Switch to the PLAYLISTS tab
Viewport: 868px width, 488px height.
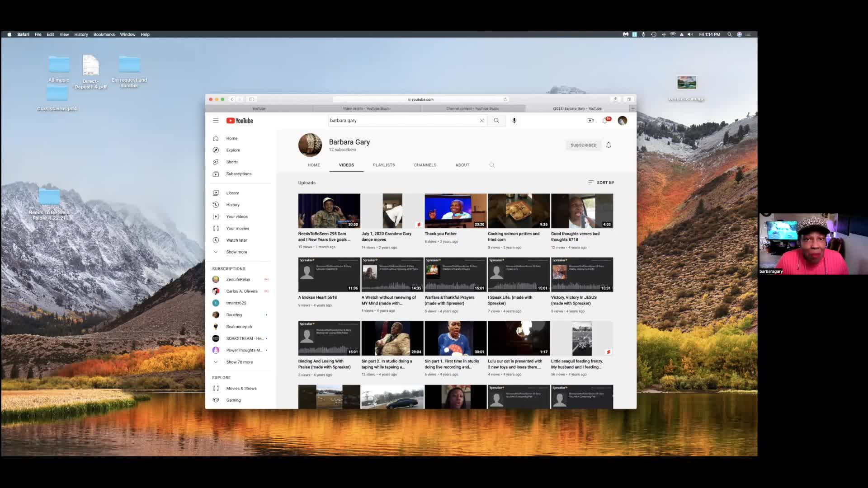pyautogui.click(x=384, y=165)
